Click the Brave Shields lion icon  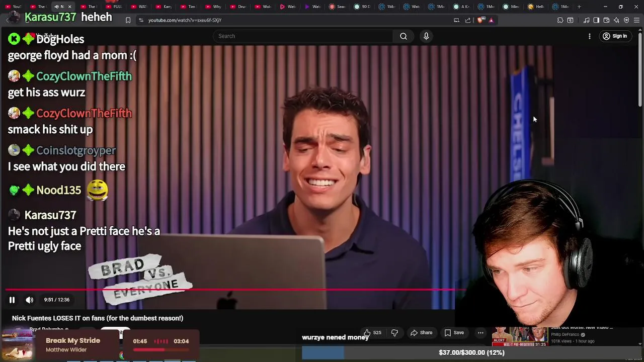click(481, 20)
